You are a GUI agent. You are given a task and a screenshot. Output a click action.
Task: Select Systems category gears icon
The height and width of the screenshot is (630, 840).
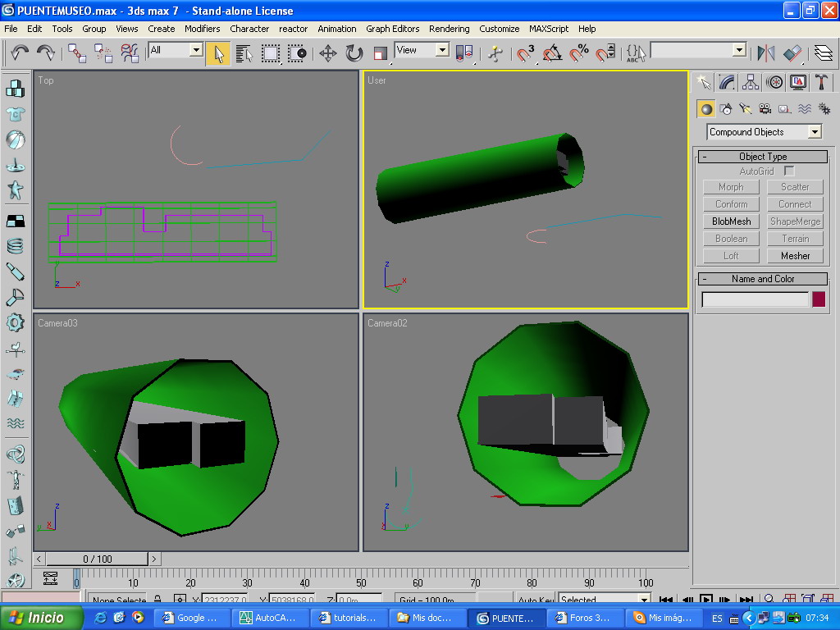(x=824, y=109)
